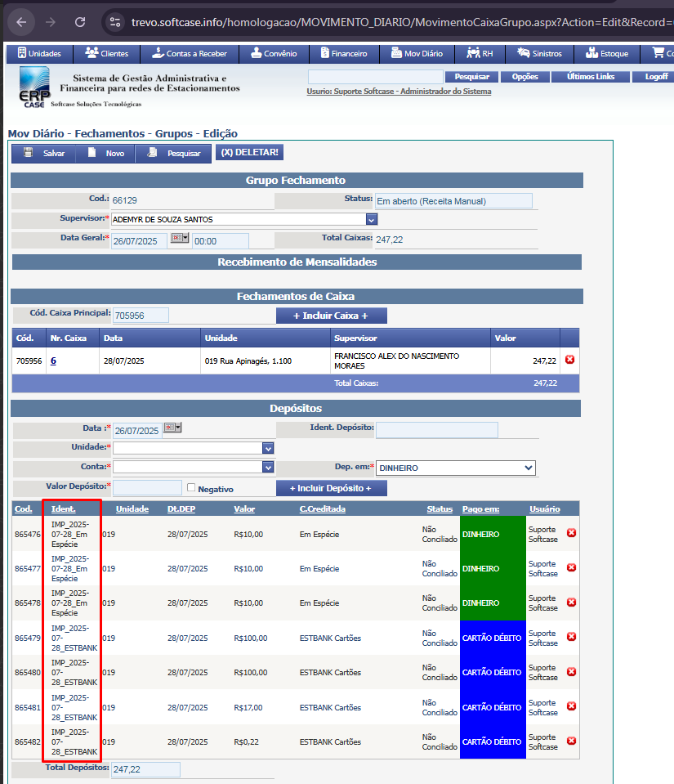Screen dimensions: 674x784
Task: Delete deposit 865482 using red X icon
Action: coord(572,741)
